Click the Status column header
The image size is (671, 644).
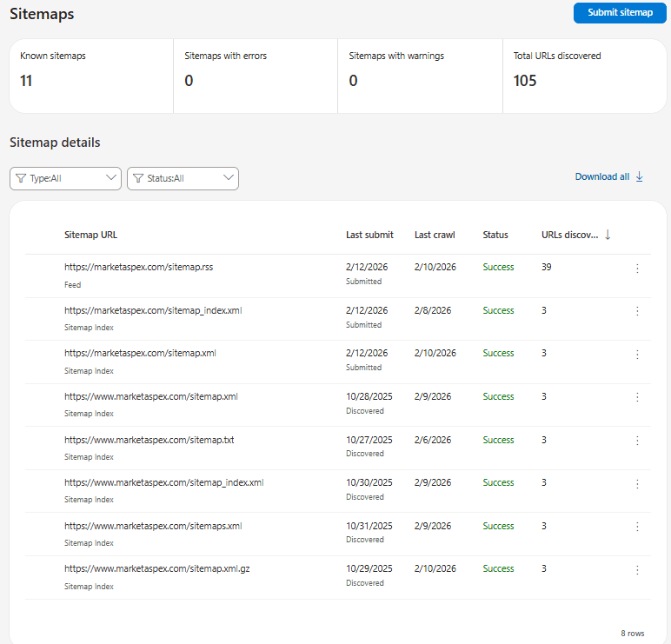(x=495, y=235)
